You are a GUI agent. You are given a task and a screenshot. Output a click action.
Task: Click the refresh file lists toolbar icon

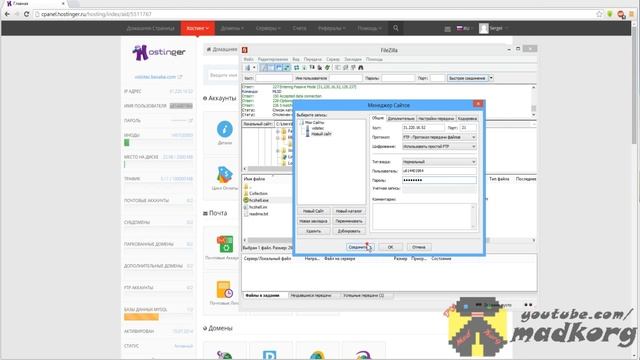coord(297,68)
